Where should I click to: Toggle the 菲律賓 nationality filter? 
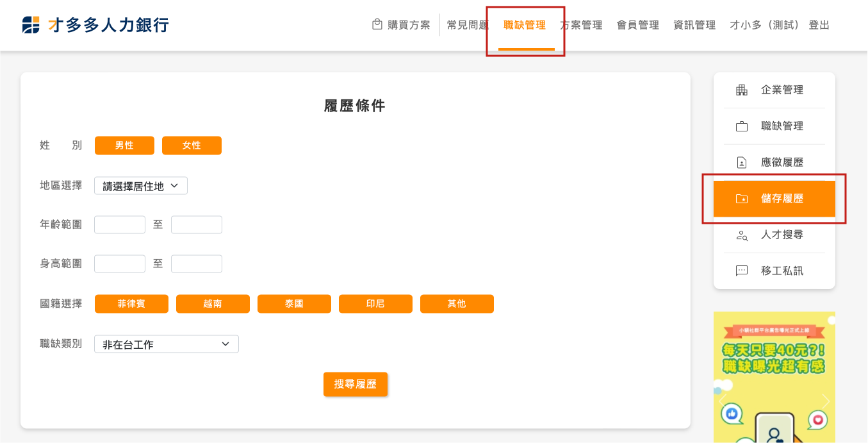[131, 304]
